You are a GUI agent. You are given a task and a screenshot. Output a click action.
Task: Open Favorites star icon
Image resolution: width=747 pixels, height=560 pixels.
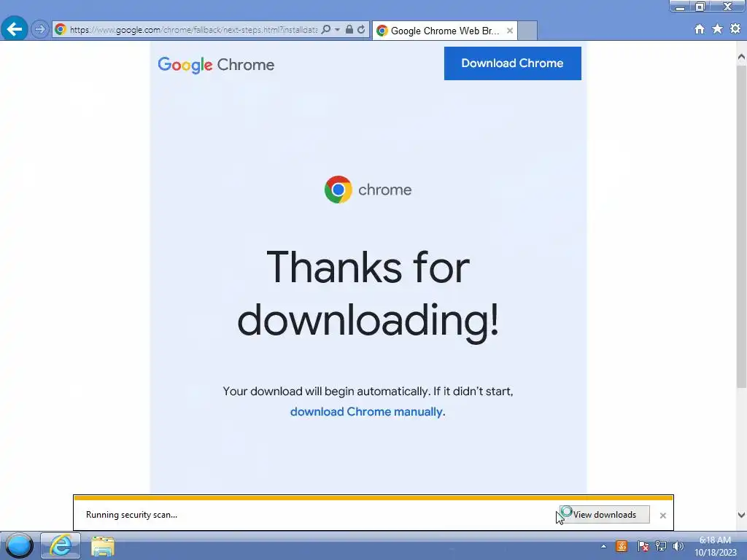point(717,29)
